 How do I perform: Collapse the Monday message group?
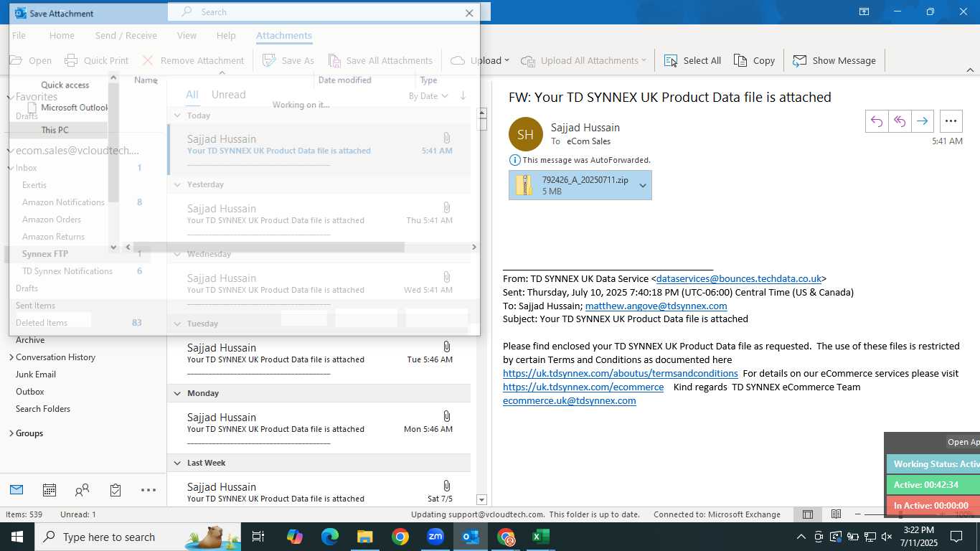click(x=177, y=393)
